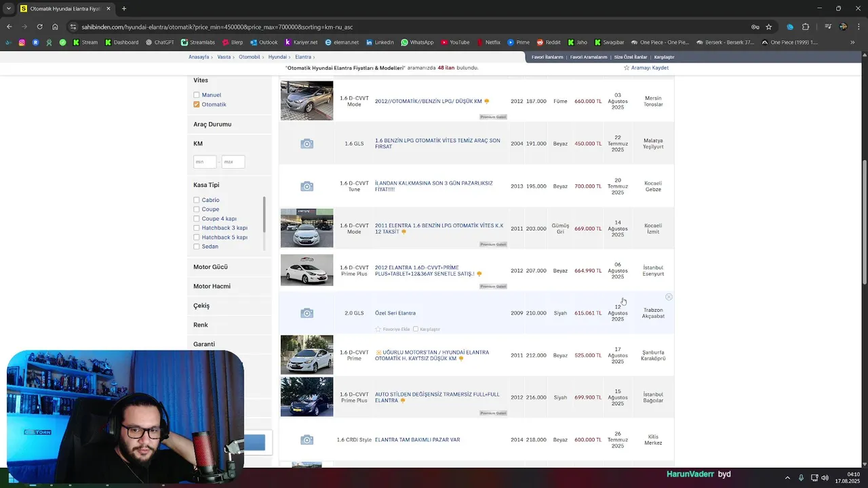Open the Blerp bookmark
The image size is (868, 488).
pyautogui.click(x=233, y=42)
